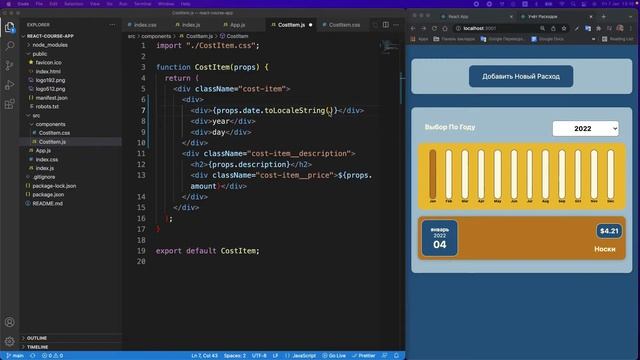This screenshot has height=360, width=640.
Task: Open the Extensions view
Action: tap(9, 104)
